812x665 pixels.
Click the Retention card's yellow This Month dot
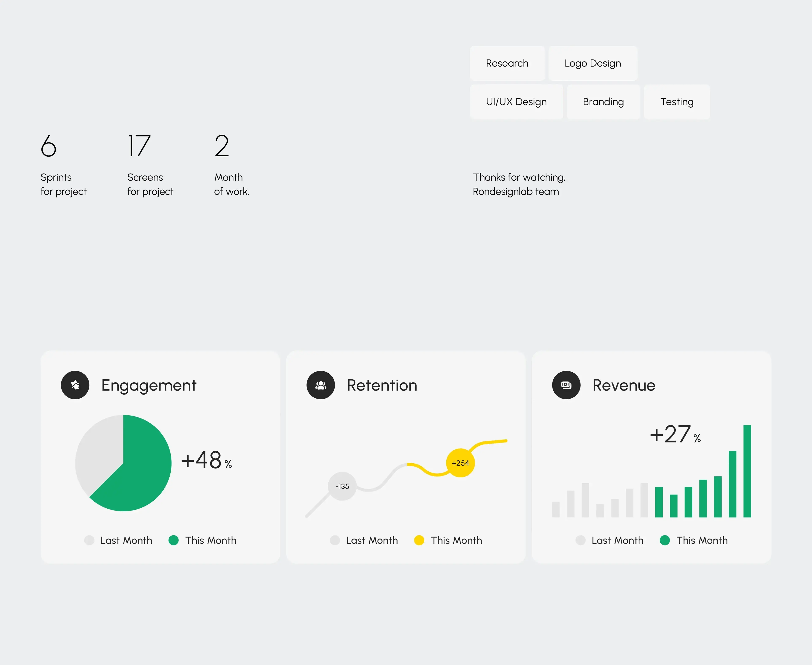[x=419, y=540]
